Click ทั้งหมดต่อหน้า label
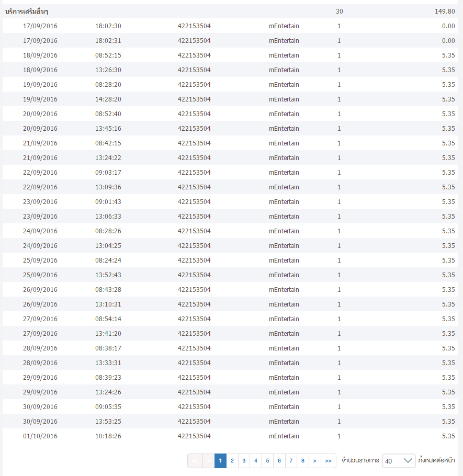 [437, 460]
